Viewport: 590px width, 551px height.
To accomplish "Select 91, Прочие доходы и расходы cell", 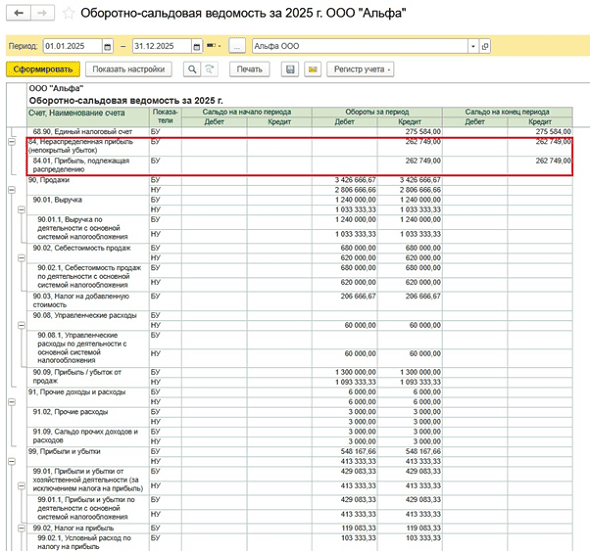I will 88,397.
